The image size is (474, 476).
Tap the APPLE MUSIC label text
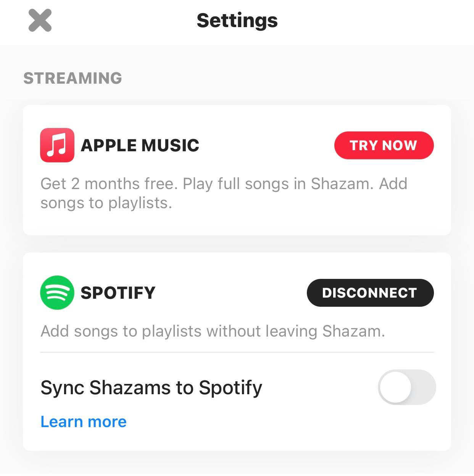point(140,145)
